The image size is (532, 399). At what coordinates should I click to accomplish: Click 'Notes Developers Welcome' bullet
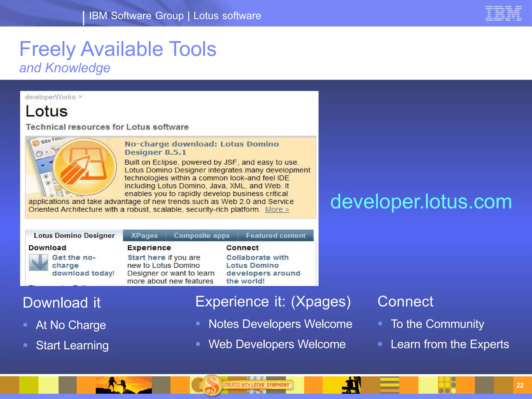click(281, 324)
